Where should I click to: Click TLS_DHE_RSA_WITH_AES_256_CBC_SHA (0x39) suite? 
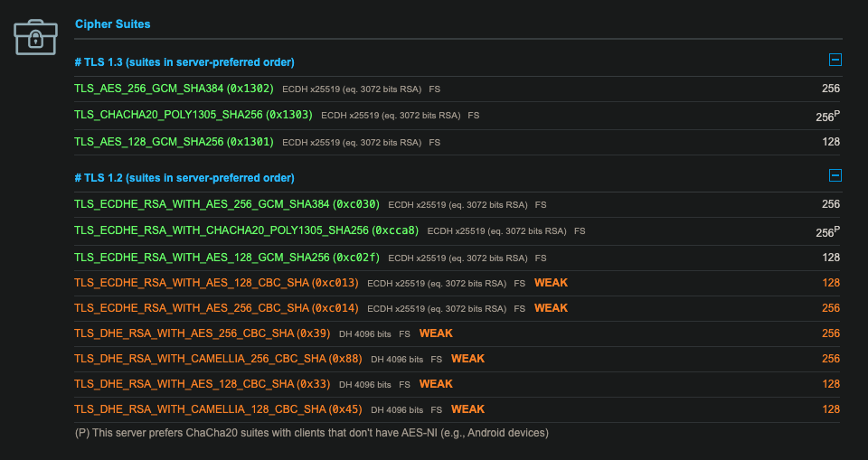(x=203, y=333)
